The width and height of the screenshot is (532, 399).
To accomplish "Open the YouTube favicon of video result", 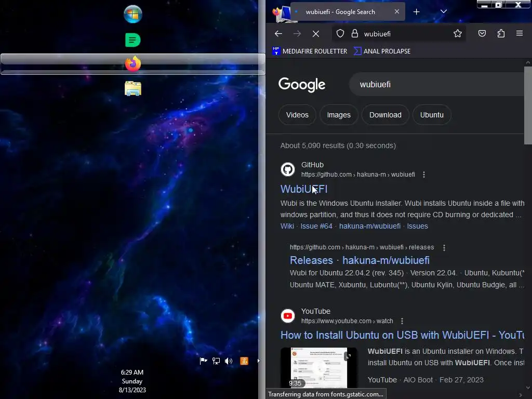I will pos(288,316).
